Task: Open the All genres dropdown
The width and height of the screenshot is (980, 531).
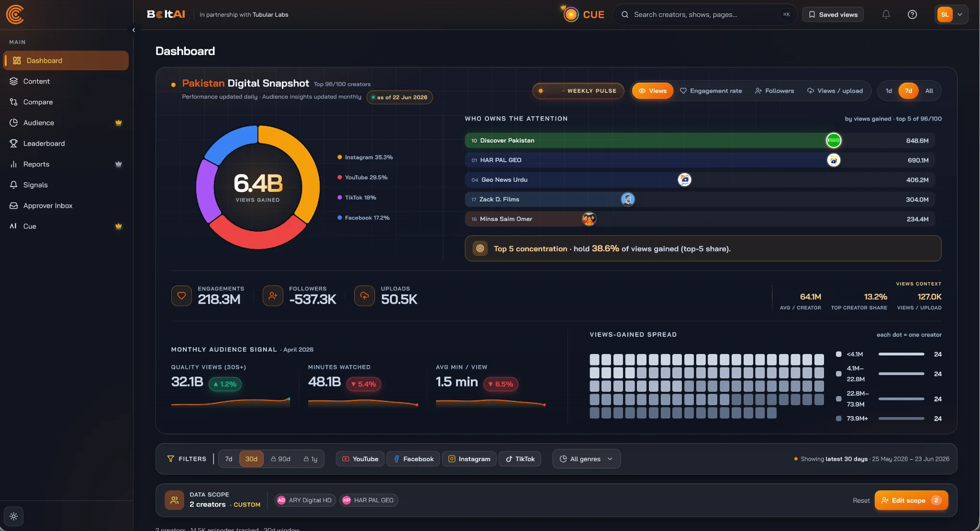Action: coord(586,459)
